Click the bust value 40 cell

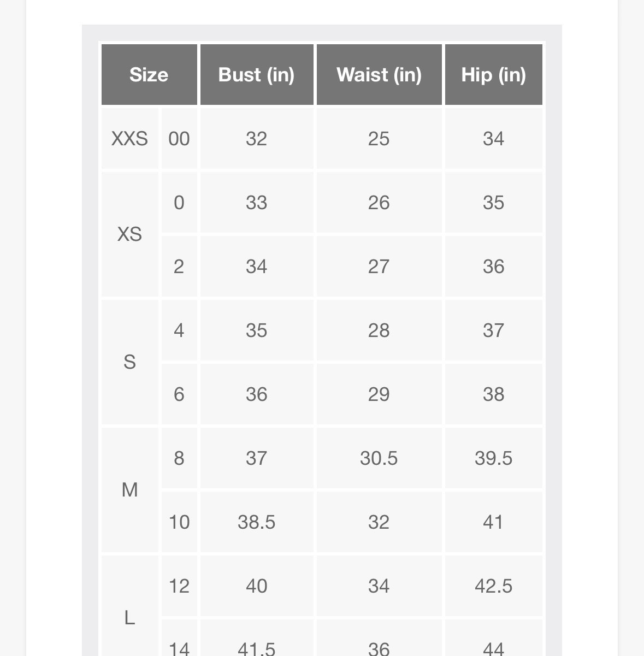click(x=257, y=586)
